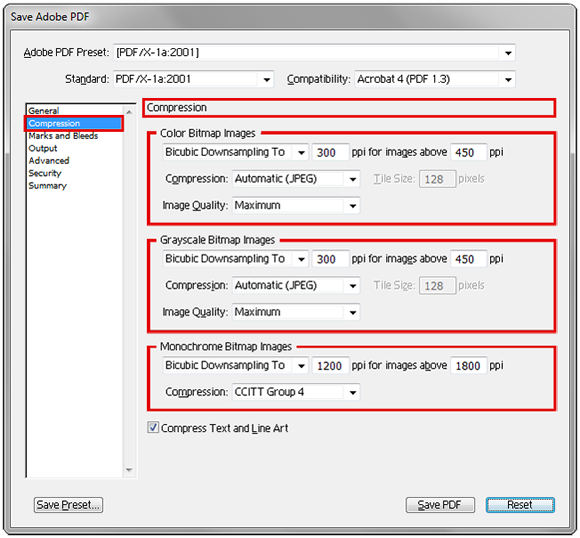Click the Save Preset button
Image resolution: width=580 pixels, height=538 pixels.
click(x=68, y=505)
